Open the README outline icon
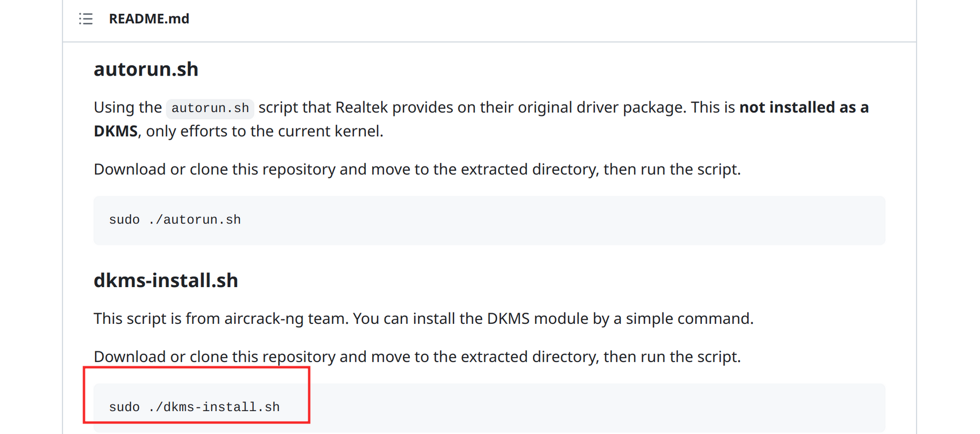The image size is (980, 434). [x=86, y=19]
